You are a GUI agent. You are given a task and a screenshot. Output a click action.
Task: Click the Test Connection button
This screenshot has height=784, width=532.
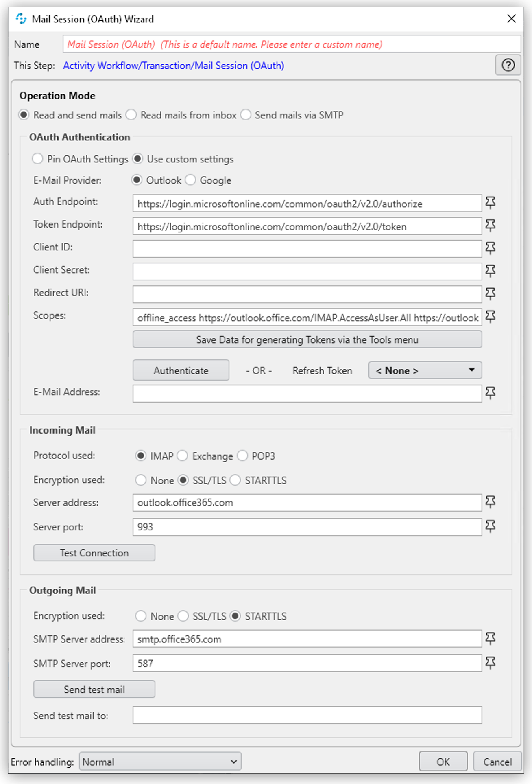[94, 553]
